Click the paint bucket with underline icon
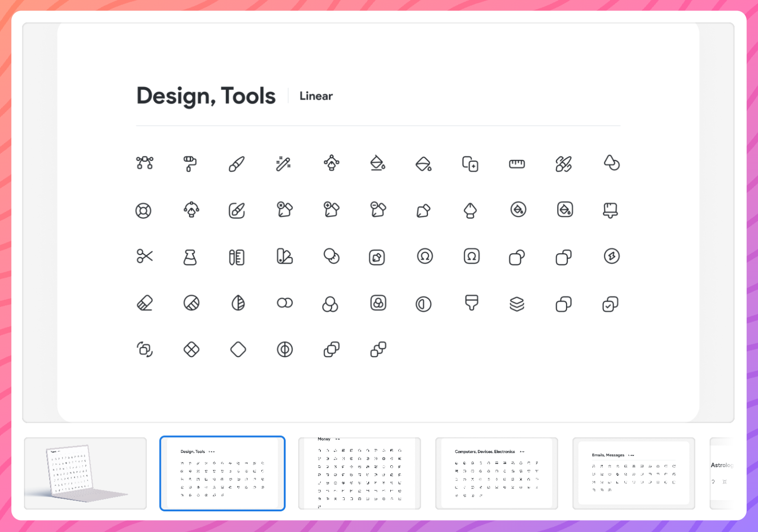 click(378, 163)
